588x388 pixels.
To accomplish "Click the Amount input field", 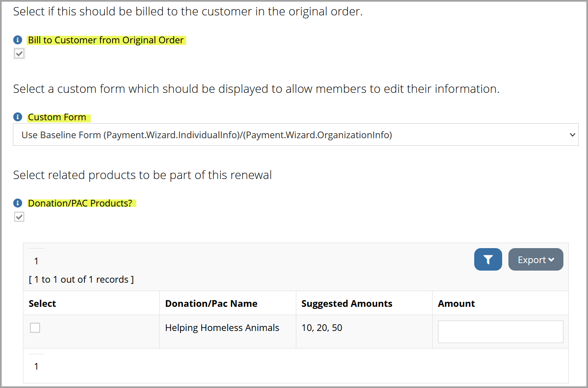I will 500,332.
